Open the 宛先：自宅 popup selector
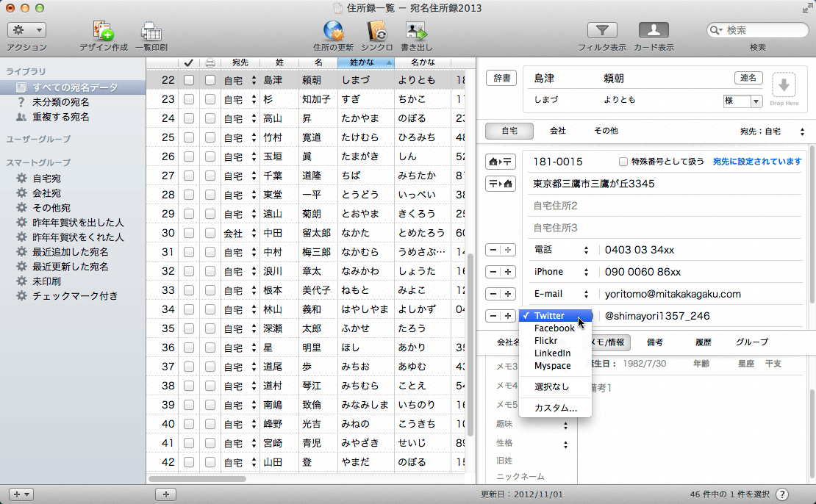816x504 pixels. click(x=773, y=132)
